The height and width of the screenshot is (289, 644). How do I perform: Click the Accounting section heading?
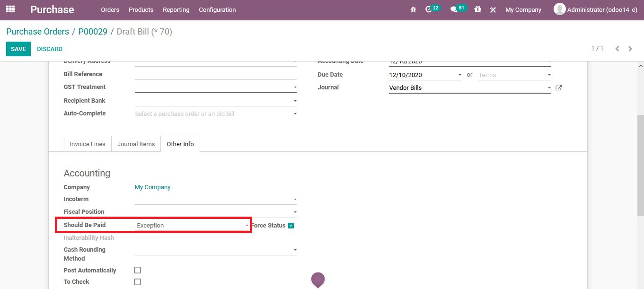87,173
